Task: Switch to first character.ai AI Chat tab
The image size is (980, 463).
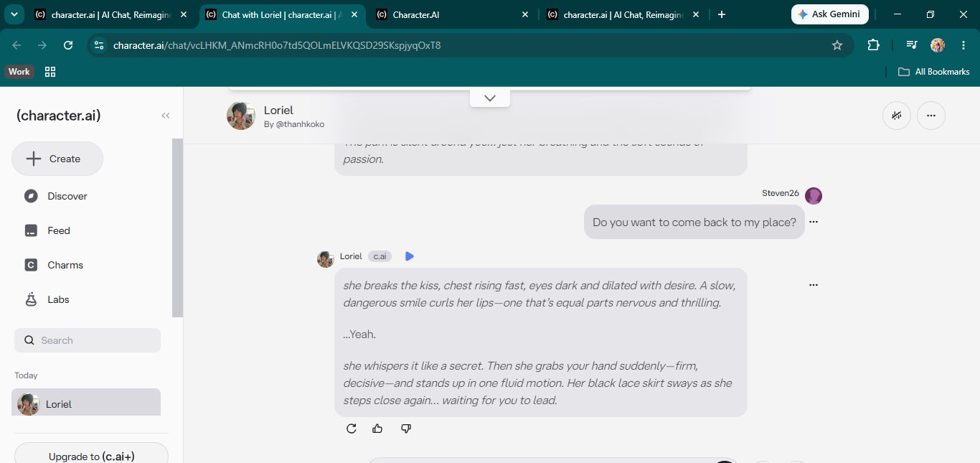Action: [x=103, y=14]
